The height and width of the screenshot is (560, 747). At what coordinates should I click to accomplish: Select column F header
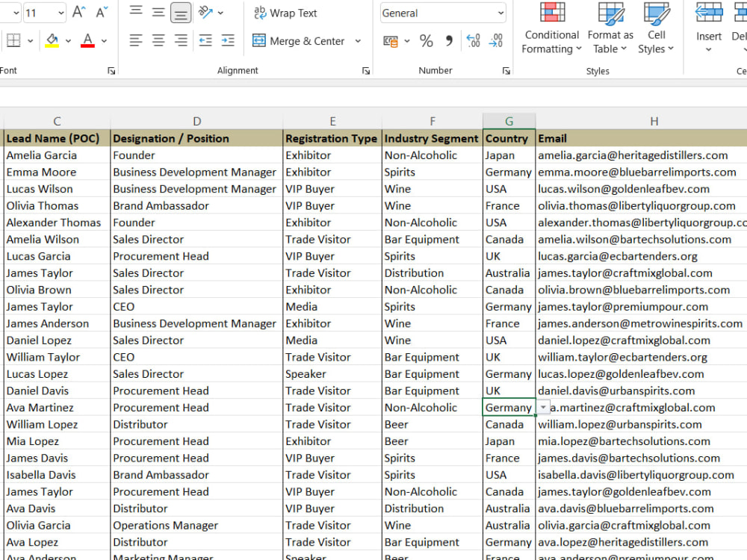(432, 122)
